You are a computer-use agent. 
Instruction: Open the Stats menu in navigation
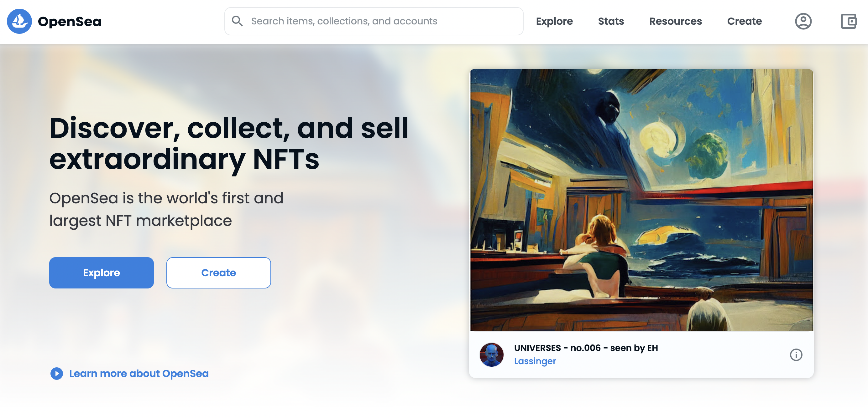tap(611, 21)
